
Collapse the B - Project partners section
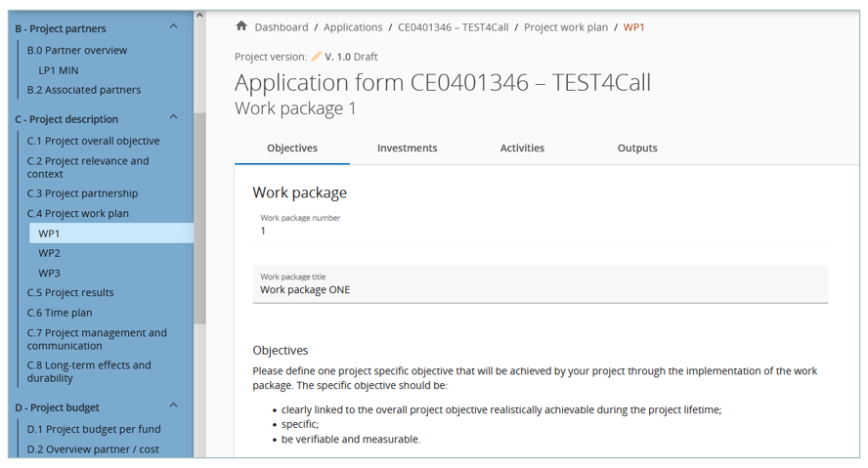tap(174, 26)
